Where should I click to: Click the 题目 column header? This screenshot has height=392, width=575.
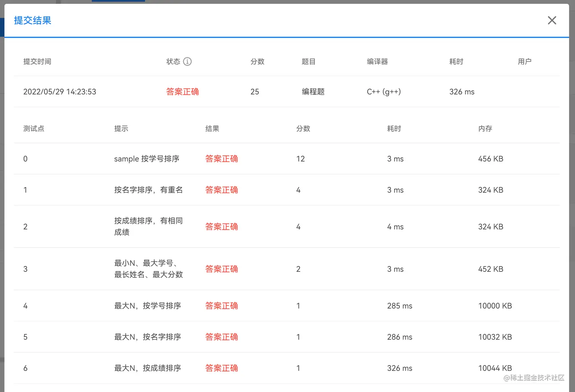309,62
